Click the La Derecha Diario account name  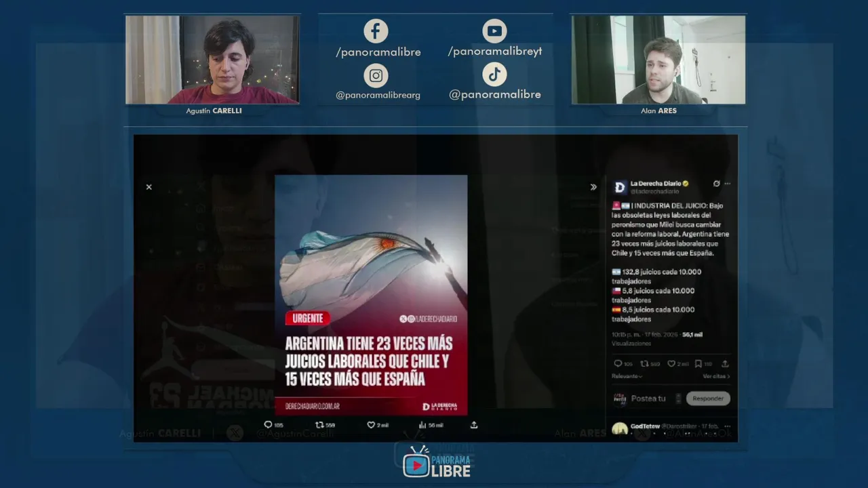coord(656,183)
